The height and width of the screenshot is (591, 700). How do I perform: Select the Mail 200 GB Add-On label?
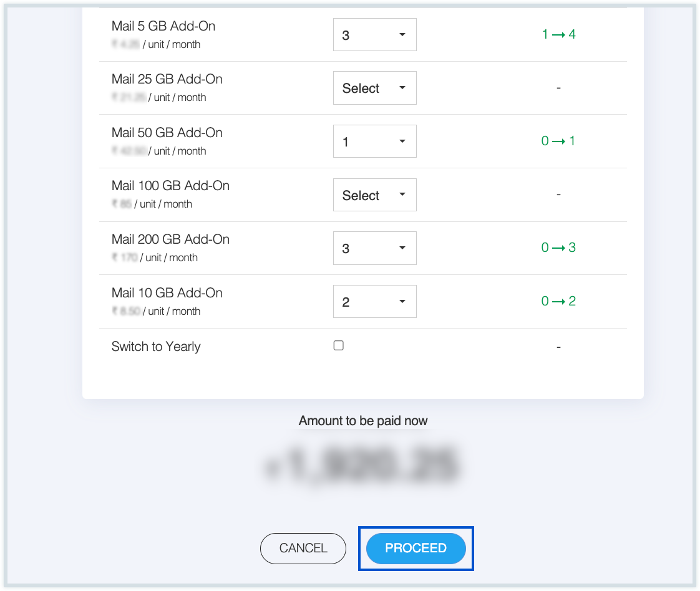[170, 239]
